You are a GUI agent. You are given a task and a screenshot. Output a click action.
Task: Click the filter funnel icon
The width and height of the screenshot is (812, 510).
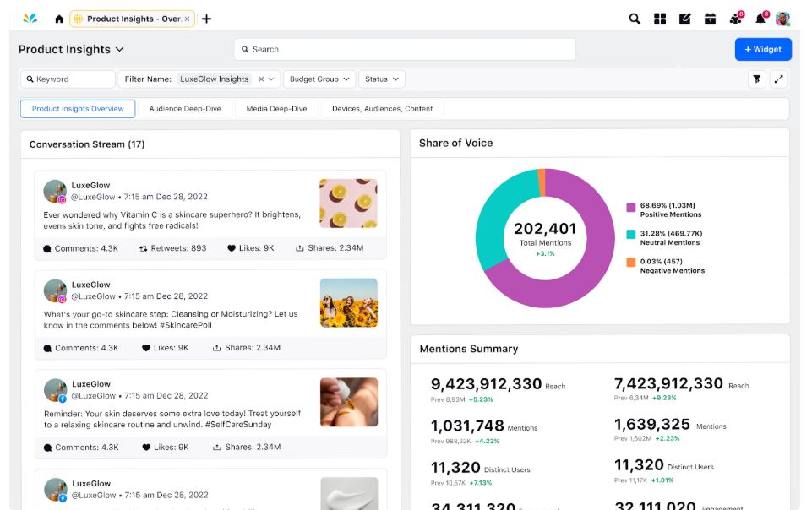click(757, 79)
